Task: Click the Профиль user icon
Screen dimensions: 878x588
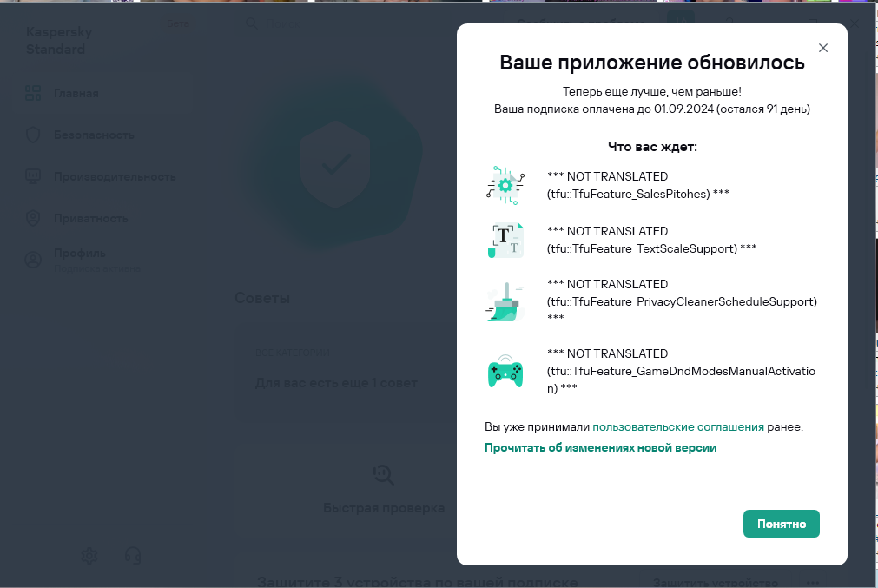Action: click(x=33, y=260)
